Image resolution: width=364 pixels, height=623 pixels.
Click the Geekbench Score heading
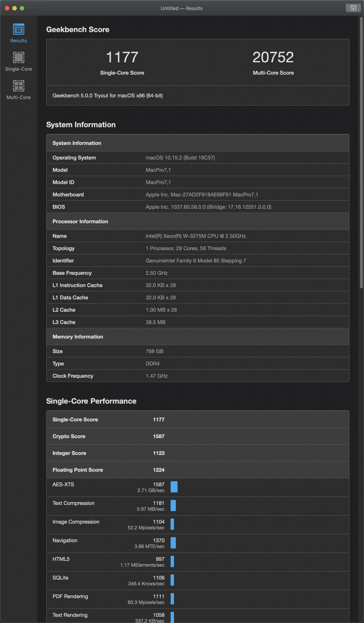tap(78, 30)
